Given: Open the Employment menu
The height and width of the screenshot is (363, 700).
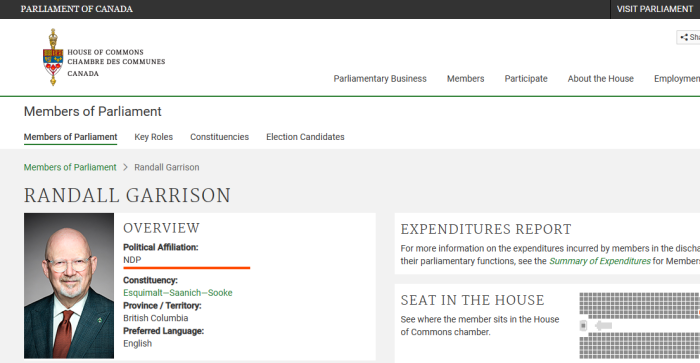Looking at the screenshot, I should 677,79.
